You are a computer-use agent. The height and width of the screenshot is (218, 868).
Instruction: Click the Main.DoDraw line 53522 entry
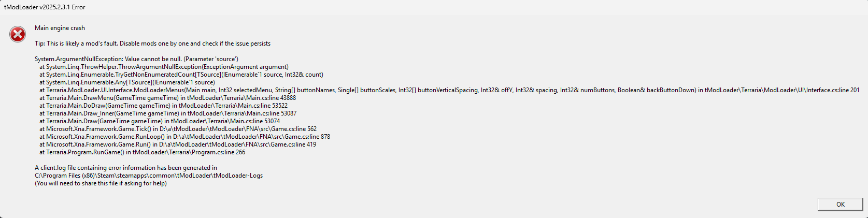(x=164, y=106)
